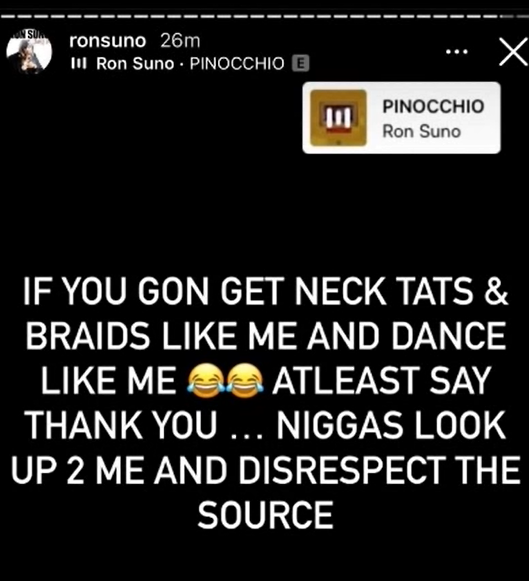
Task: Close the story with the X icon
Action: 513,52
